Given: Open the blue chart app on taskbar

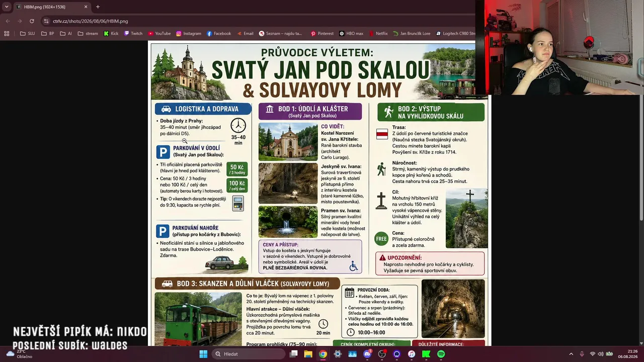Looking at the screenshot, I should [352, 354].
